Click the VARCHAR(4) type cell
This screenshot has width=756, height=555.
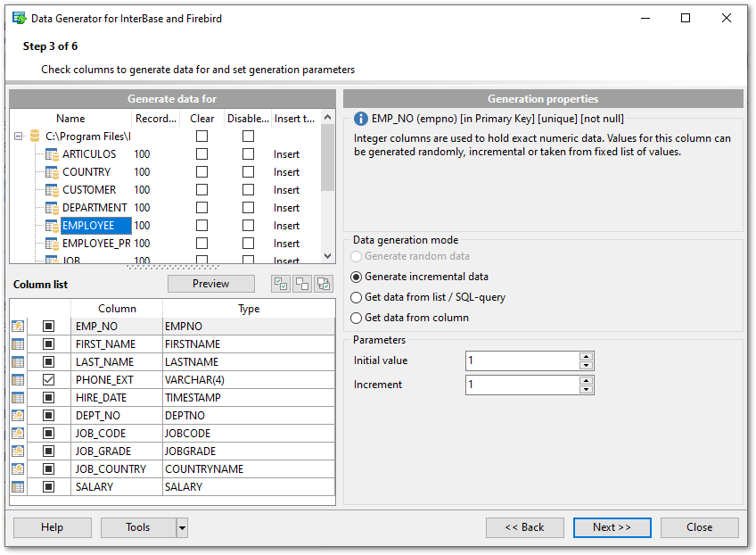pos(249,380)
